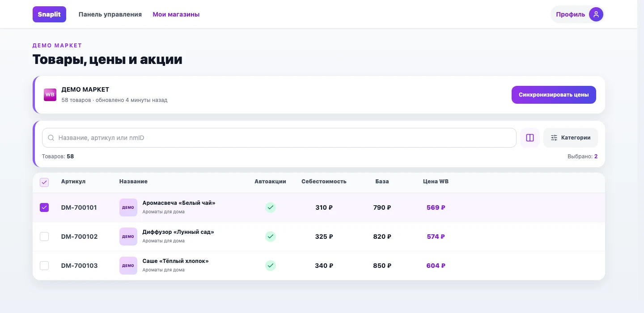
Task: Click the Snaplit logo
Action: [49, 14]
